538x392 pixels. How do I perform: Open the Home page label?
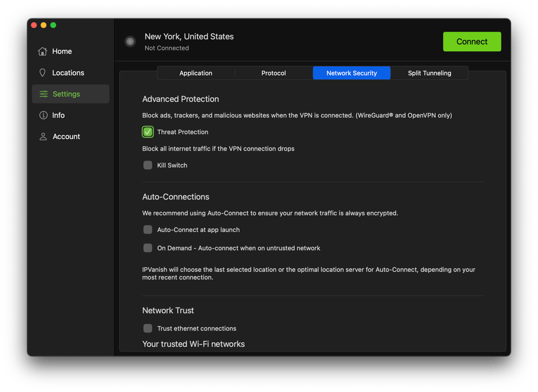click(x=62, y=51)
